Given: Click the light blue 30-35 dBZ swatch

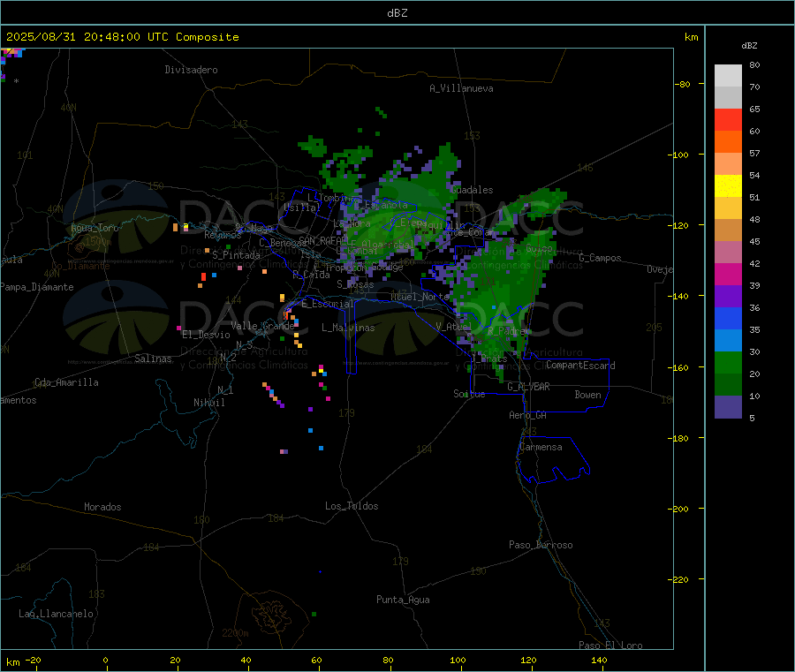Looking at the screenshot, I should click(x=728, y=340).
